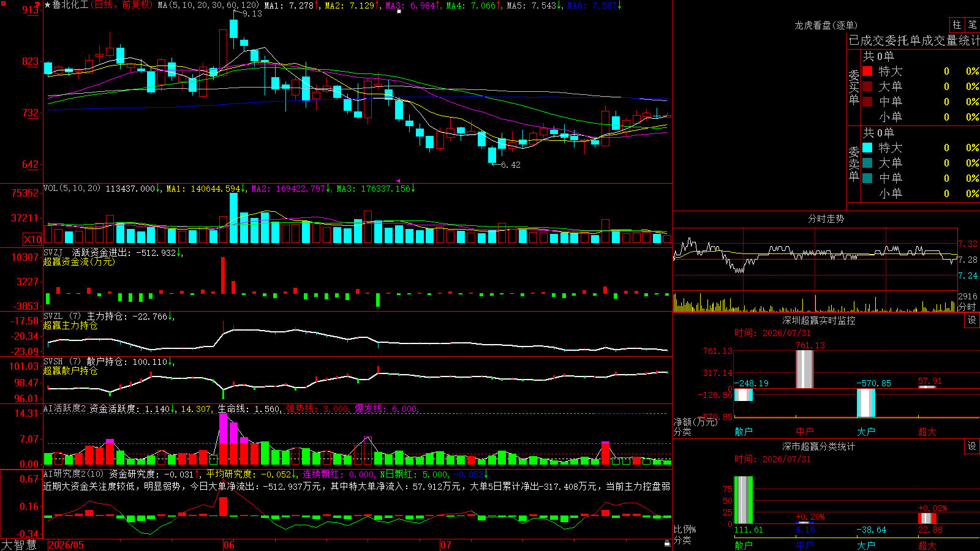The image size is (980, 551).
Task: Click the 2026/05 timeline date marker
Action: pyautogui.click(x=66, y=545)
